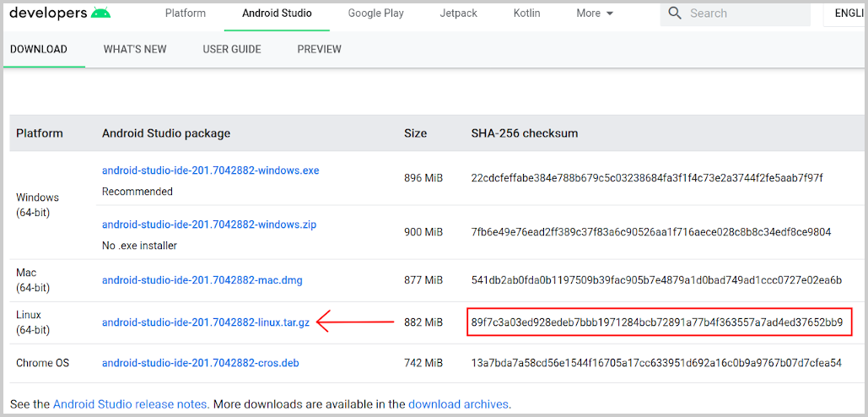868x417 pixels.
Task: Click the Chrome OS platform cell
Action: pyautogui.click(x=43, y=363)
